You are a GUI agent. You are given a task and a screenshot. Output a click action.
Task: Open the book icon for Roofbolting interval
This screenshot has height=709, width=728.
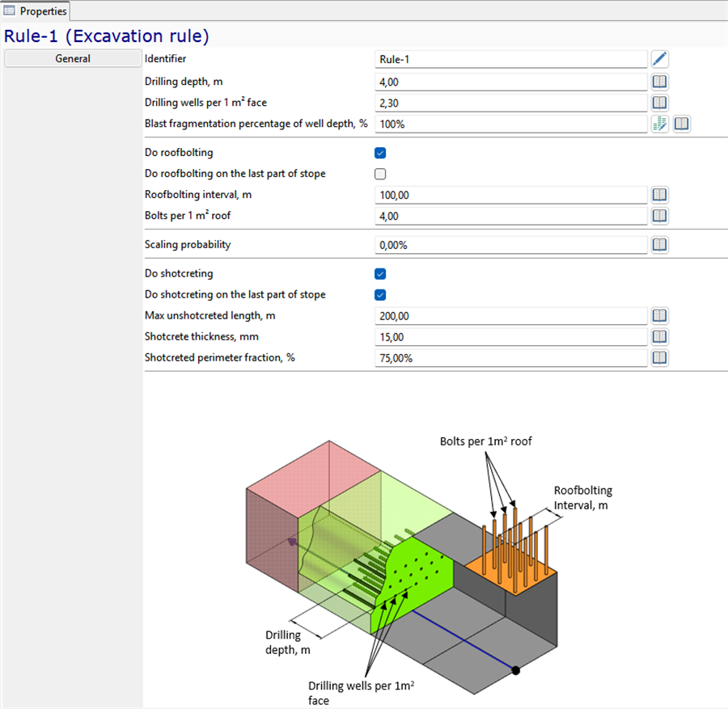click(x=659, y=194)
